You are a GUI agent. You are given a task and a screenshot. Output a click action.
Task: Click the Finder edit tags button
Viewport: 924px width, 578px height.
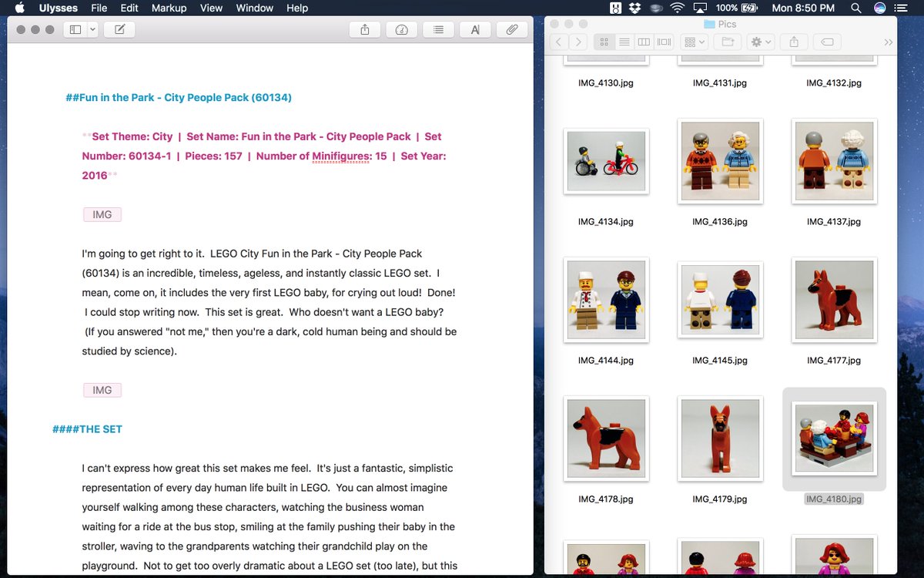[x=827, y=42]
